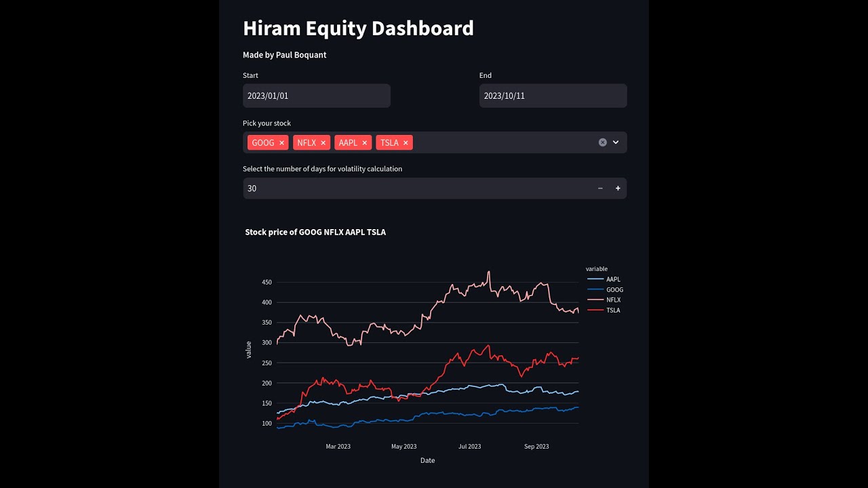
Task: Click the volatility days input showing 30
Action: click(417, 188)
